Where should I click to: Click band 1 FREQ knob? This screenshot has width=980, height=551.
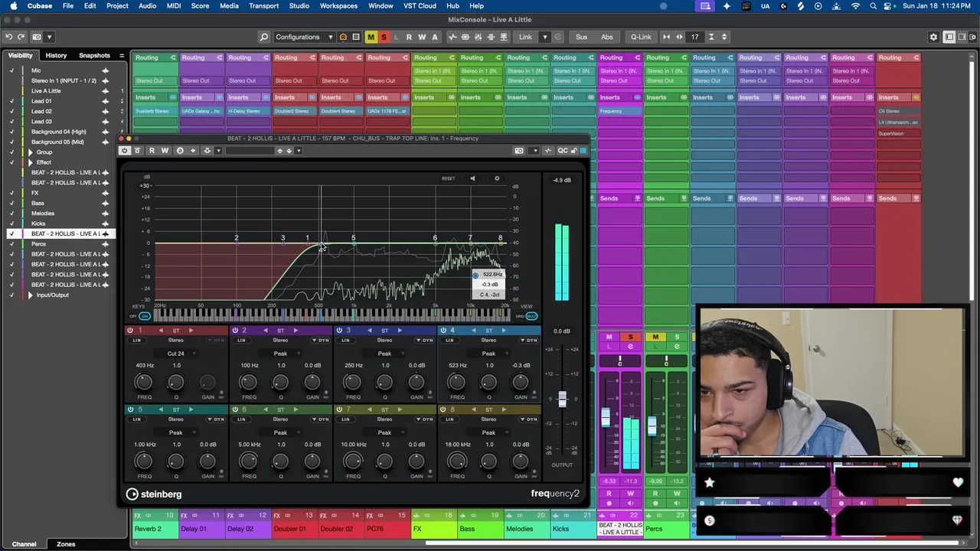143,382
